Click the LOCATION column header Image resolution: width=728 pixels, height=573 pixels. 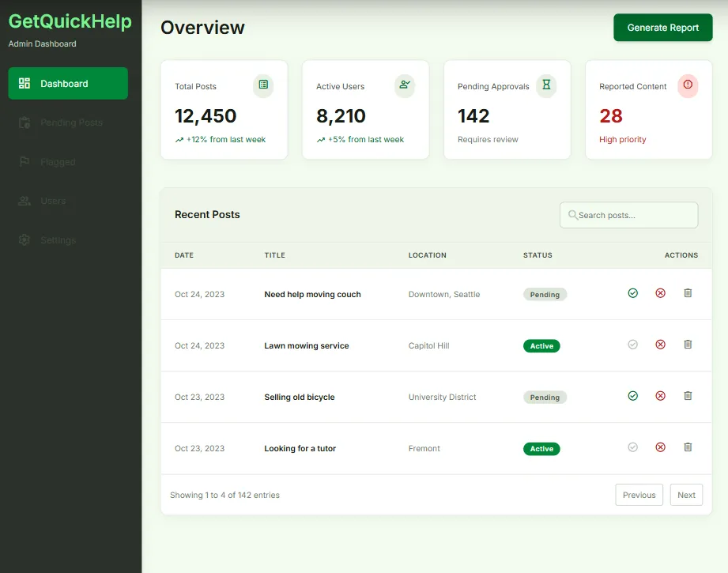coord(427,255)
